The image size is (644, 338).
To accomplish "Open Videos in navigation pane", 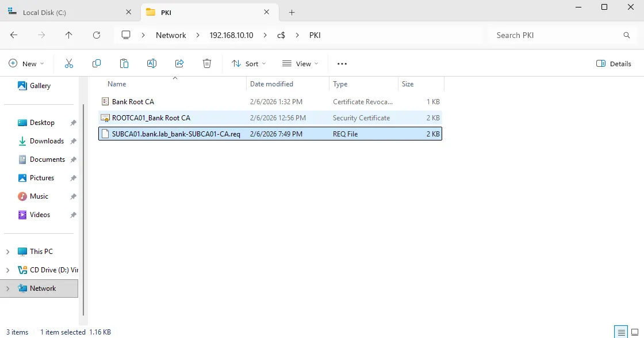I will click(x=40, y=215).
